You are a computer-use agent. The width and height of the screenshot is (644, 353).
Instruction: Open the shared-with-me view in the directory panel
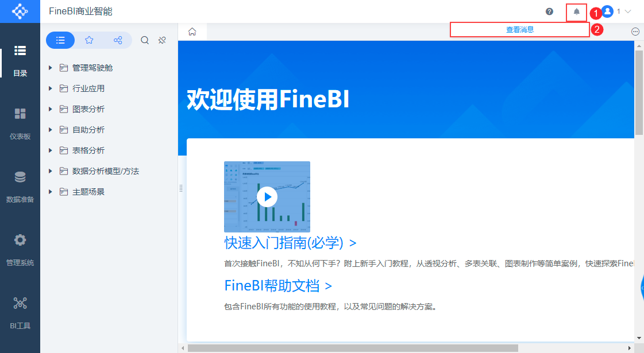pos(118,40)
